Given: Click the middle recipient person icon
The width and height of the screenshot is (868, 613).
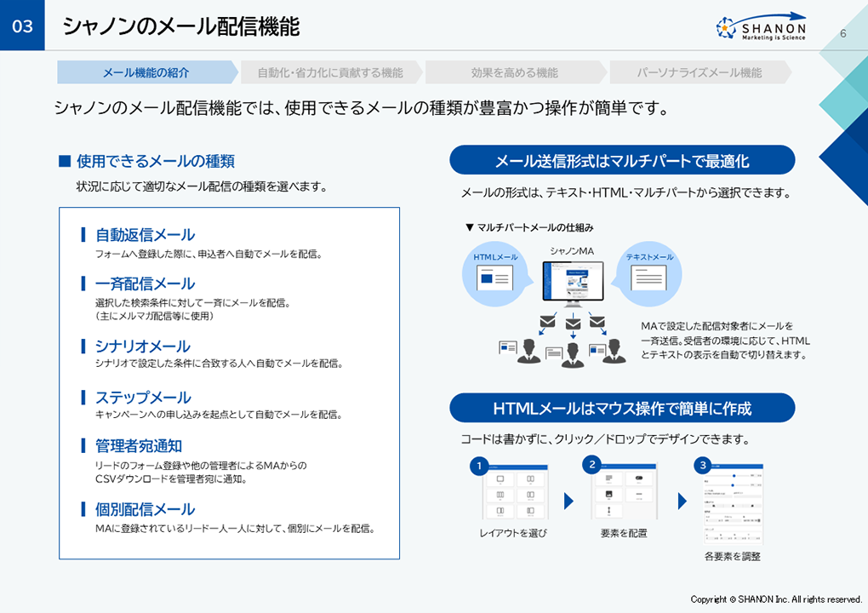Looking at the screenshot, I should coord(573,356).
